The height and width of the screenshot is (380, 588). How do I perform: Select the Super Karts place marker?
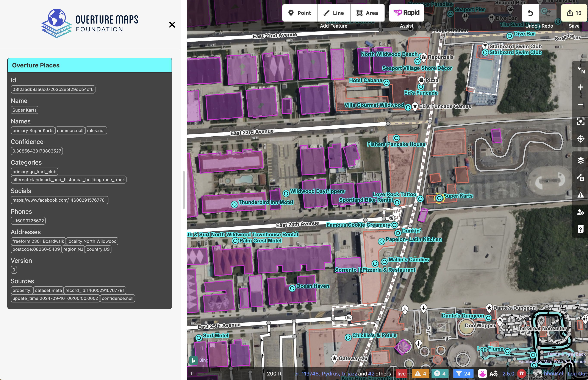[439, 198]
